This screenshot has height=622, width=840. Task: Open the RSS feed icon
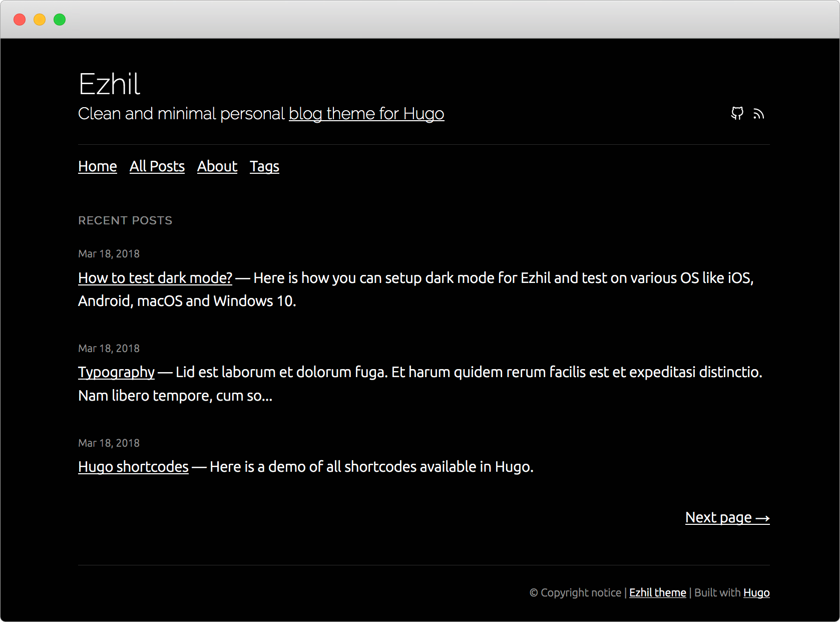(x=759, y=114)
